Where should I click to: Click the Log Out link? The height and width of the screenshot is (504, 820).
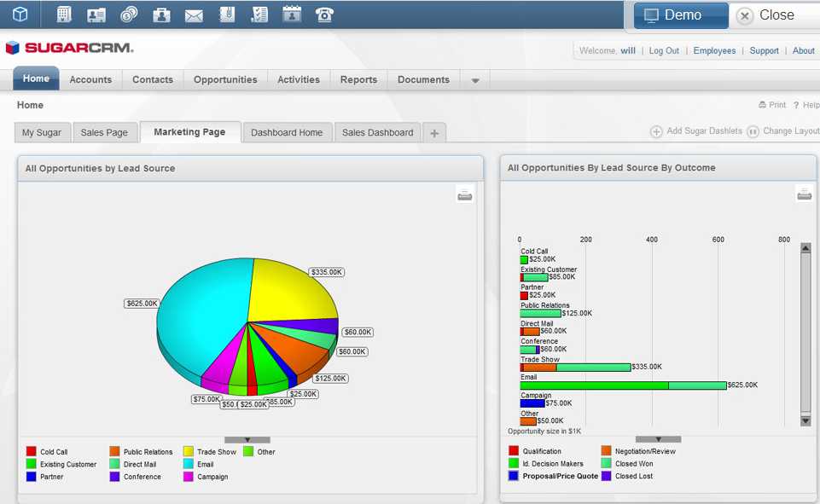(x=664, y=50)
